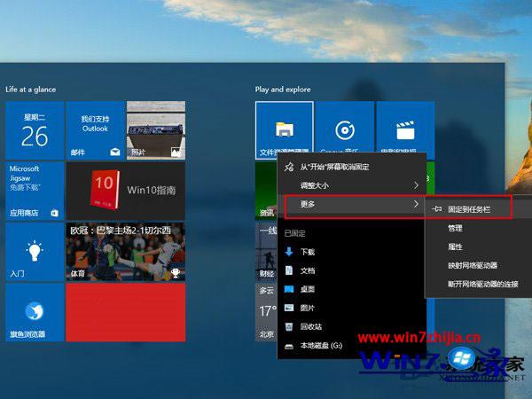Expand the 更多 submenu
Screen dimensions: 532x399
(x=351, y=204)
